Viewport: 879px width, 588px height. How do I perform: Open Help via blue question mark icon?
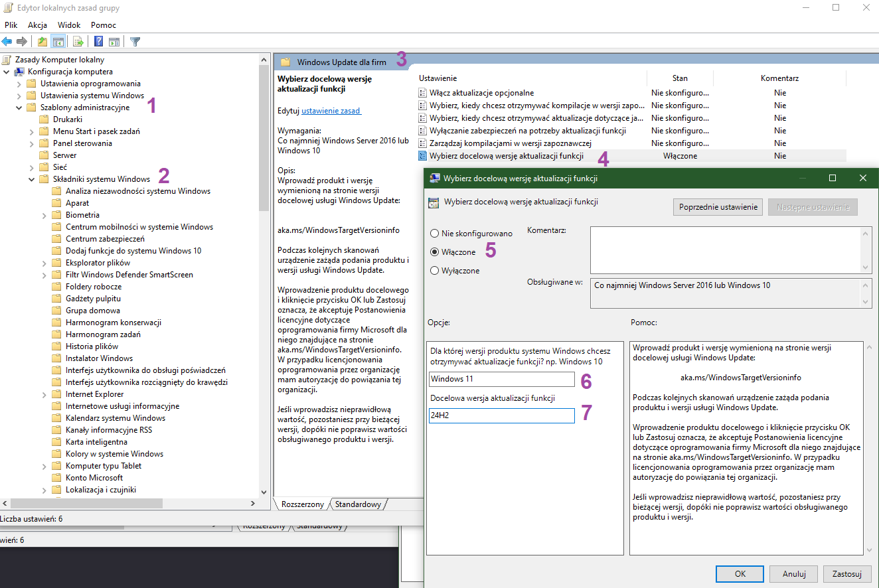[x=98, y=42]
